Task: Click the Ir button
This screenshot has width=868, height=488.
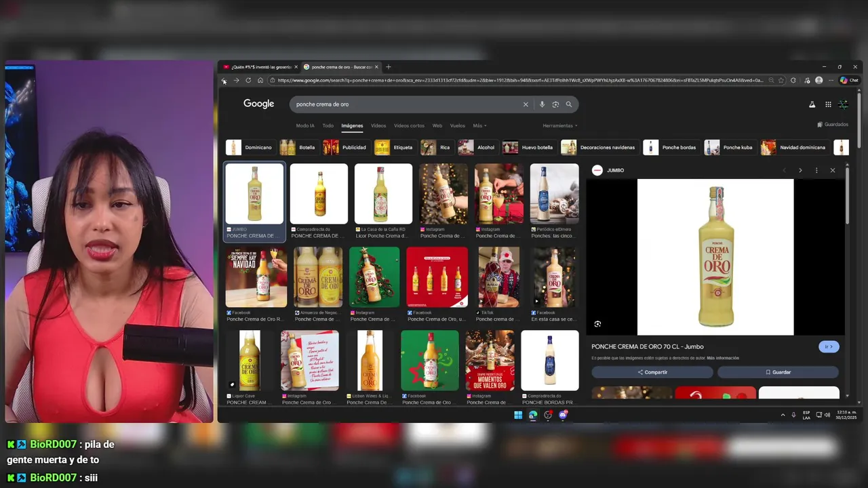Action: coord(829,346)
